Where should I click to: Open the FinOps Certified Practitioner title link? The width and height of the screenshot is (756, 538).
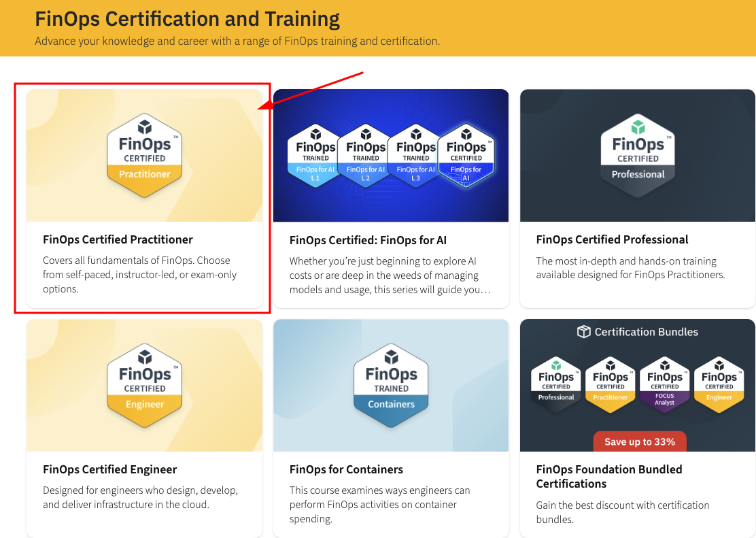tap(118, 240)
